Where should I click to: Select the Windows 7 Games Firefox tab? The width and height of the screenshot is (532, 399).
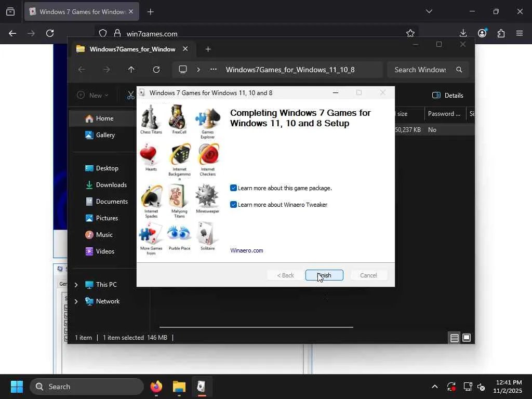point(82,11)
